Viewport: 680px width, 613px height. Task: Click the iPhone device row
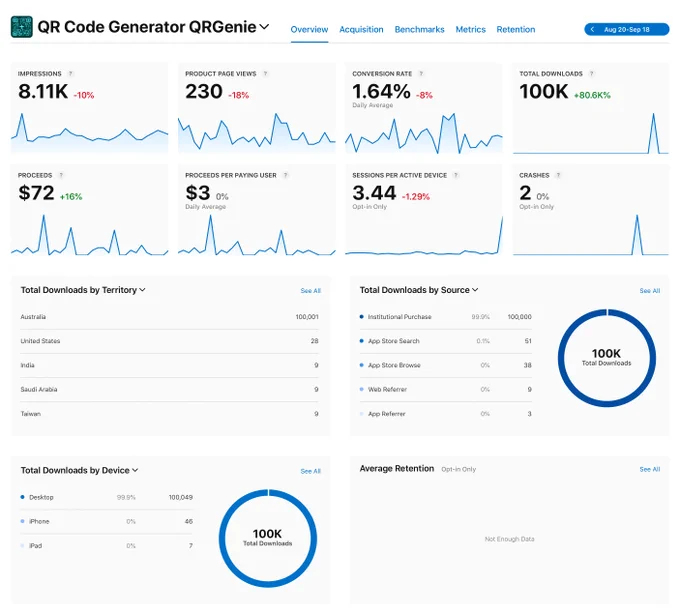(107, 522)
